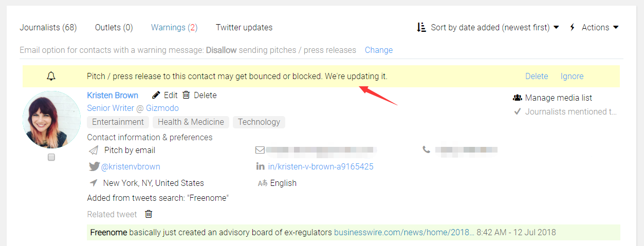Screen dimensions: 644x246
Task: Click the Change email option link
Action: click(x=379, y=50)
